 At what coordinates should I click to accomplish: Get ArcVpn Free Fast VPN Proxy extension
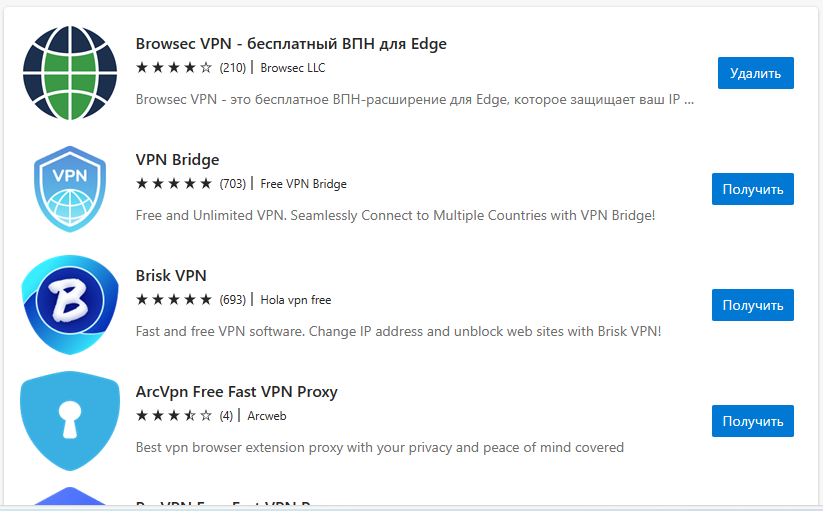[x=753, y=421]
